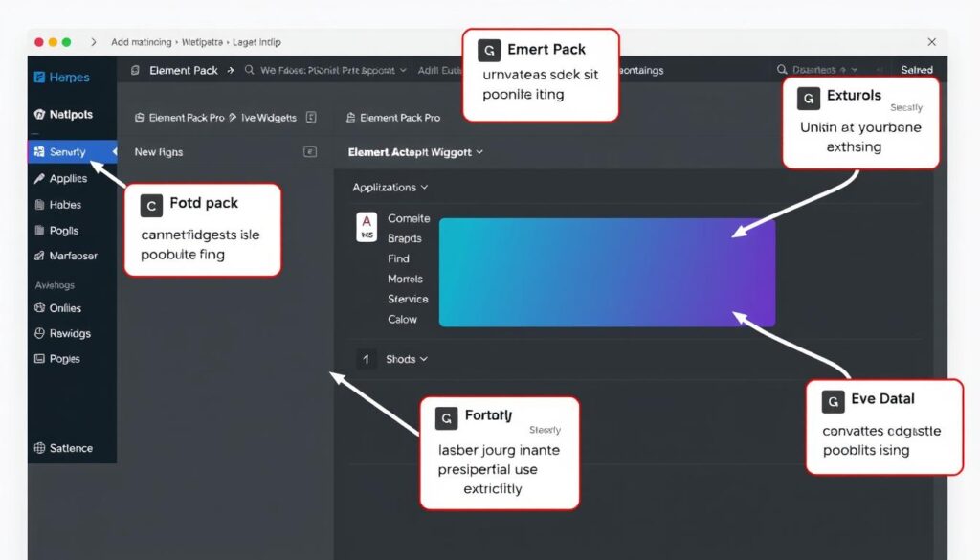Close the window with the X button
The width and height of the screenshot is (980, 560).
(932, 42)
